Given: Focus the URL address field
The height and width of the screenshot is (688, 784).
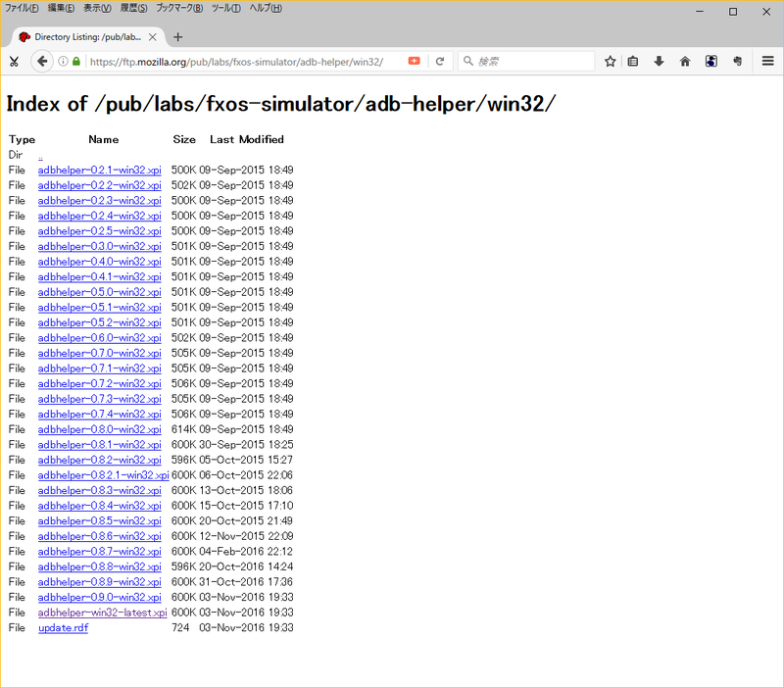Looking at the screenshot, I should (236, 62).
